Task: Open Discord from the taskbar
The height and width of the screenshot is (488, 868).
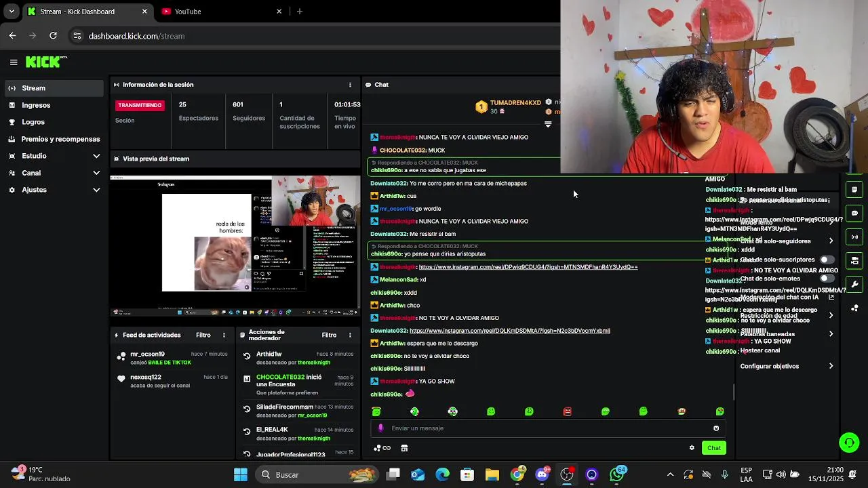Action: [542, 474]
